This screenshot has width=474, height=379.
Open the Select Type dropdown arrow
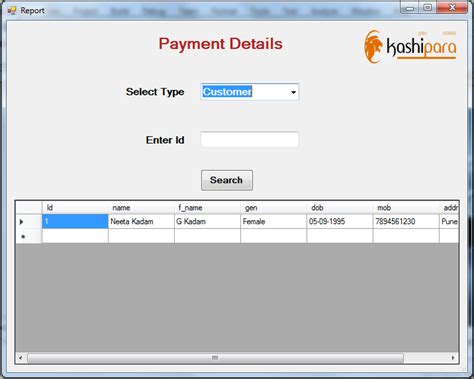[x=293, y=92]
